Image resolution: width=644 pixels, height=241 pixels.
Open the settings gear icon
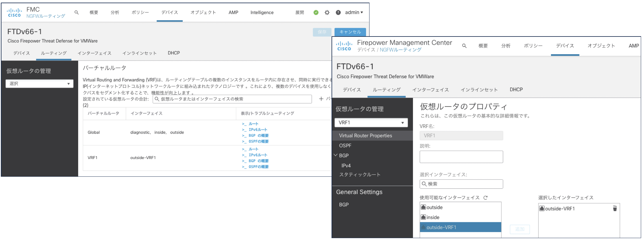[x=327, y=12]
